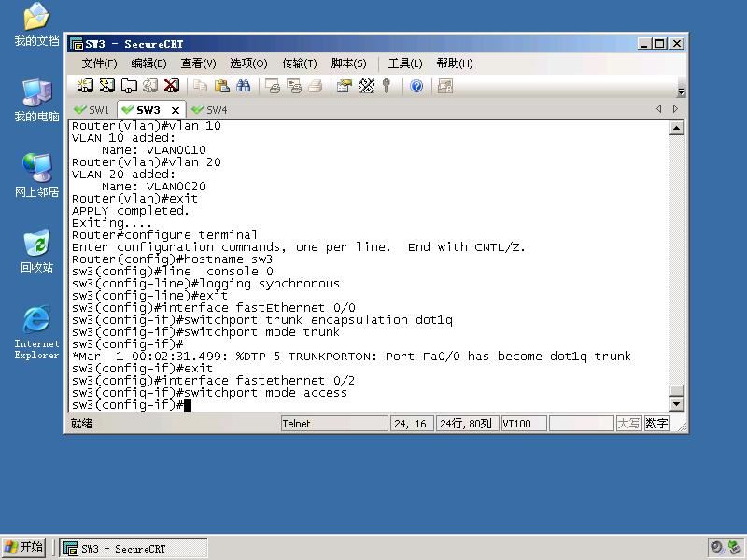Click the tab scroll left arrow
This screenshot has height=560, width=747.
pos(659,109)
